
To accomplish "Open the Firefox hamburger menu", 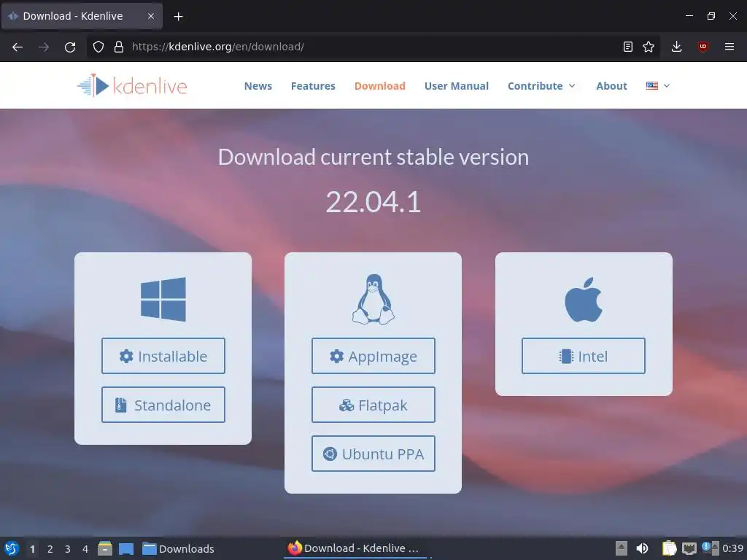I will click(x=729, y=47).
